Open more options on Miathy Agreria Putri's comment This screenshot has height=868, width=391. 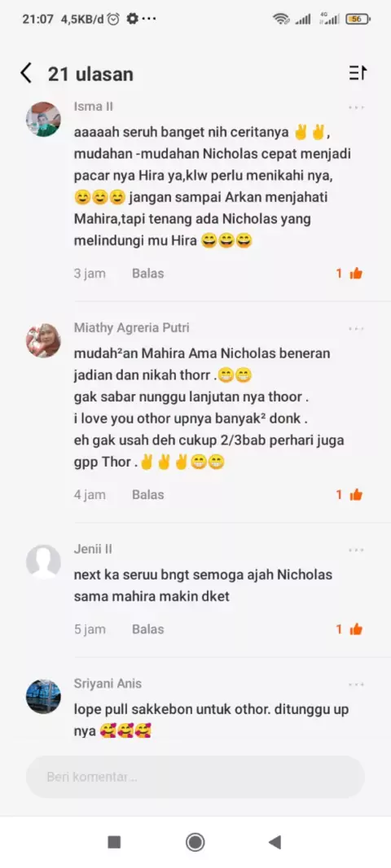pyautogui.click(x=356, y=329)
